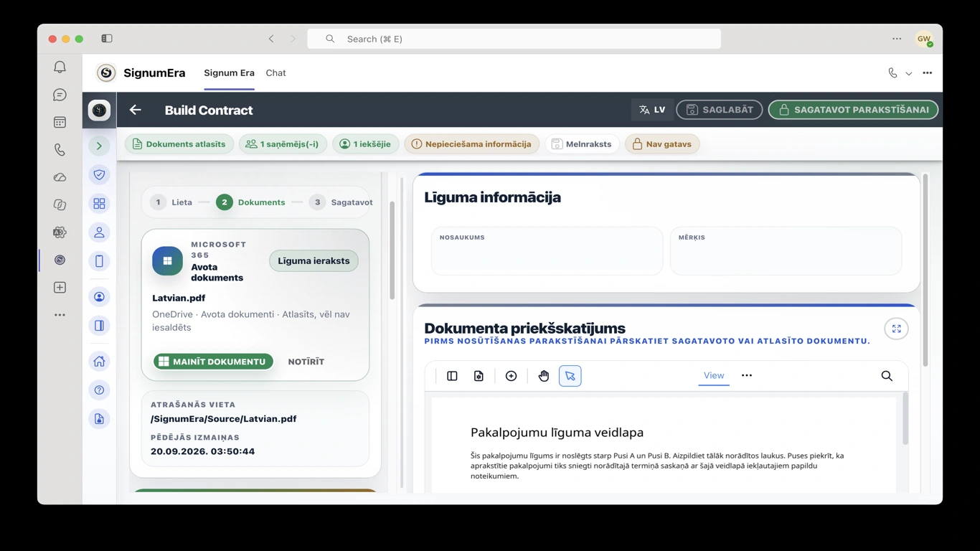Screen dimensions: 980x551
Task: Open the Calls phone icon in the left rail
Action: tap(60, 150)
